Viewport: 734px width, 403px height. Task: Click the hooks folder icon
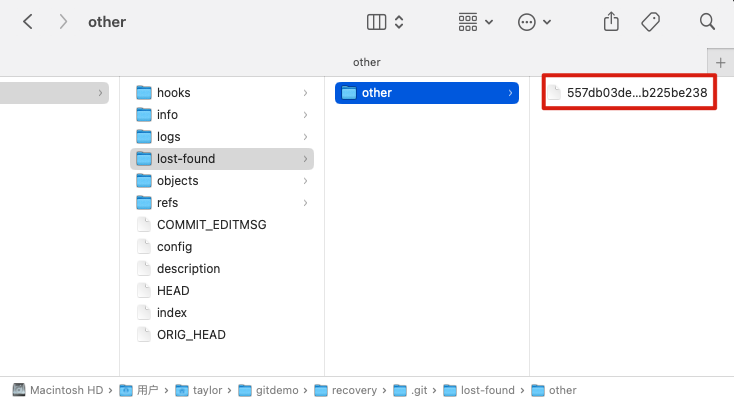coord(144,93)
